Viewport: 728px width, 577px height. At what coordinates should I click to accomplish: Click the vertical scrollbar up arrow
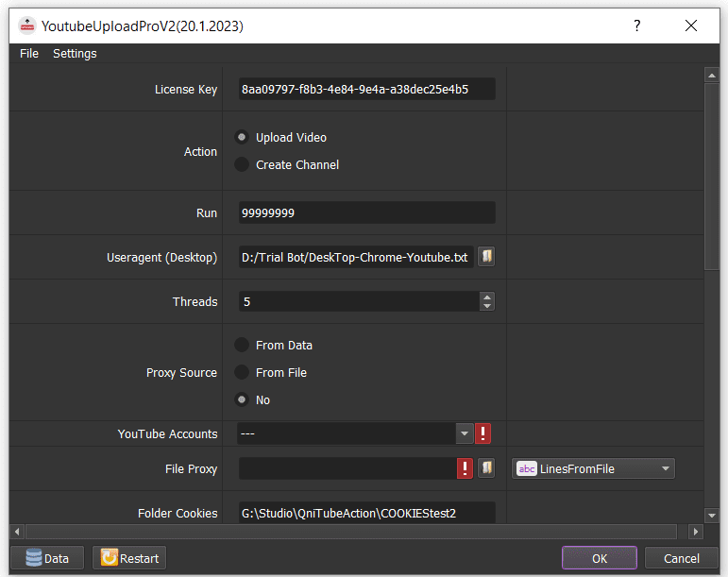point(712,75)
